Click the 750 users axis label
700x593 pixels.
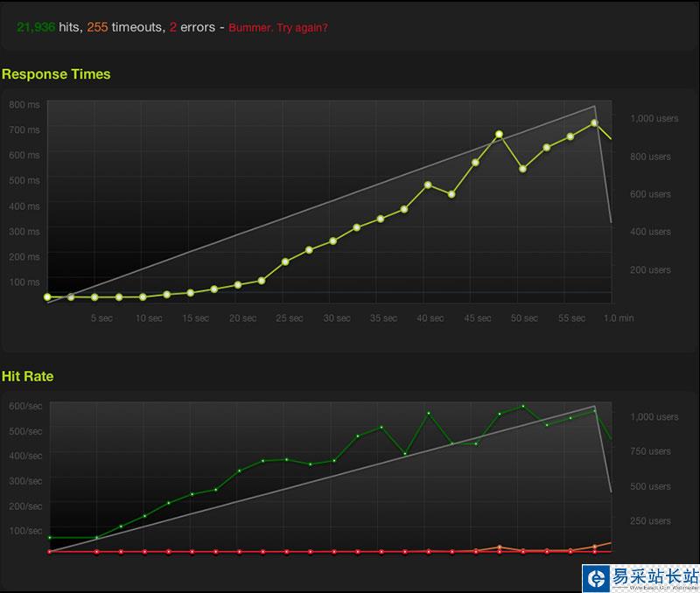coord(650,451)
